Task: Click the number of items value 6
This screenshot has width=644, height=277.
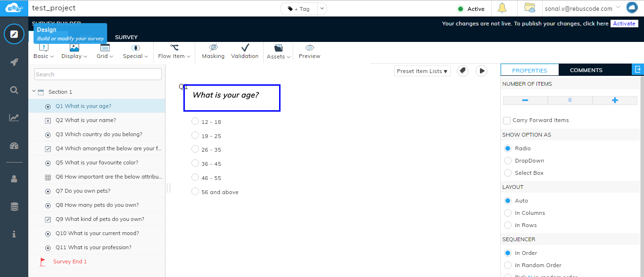Action: tap(570, 100)
